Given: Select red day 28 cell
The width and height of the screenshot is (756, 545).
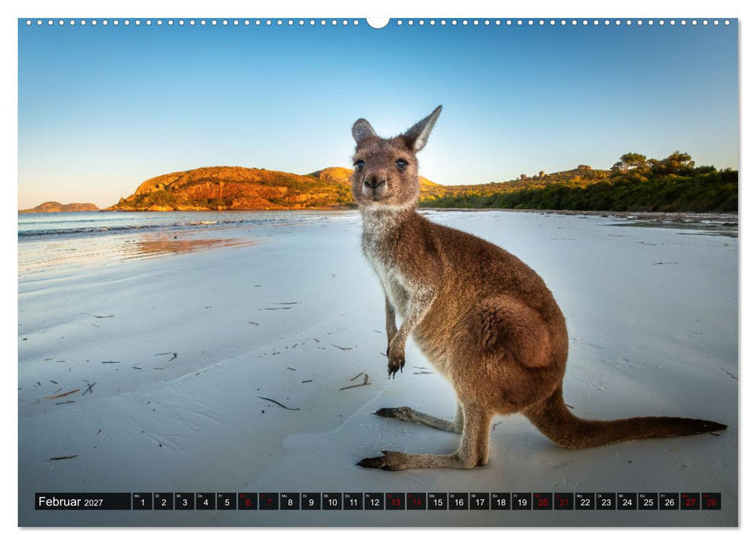Looking at the screenshot, I should [x=712, y=501].
